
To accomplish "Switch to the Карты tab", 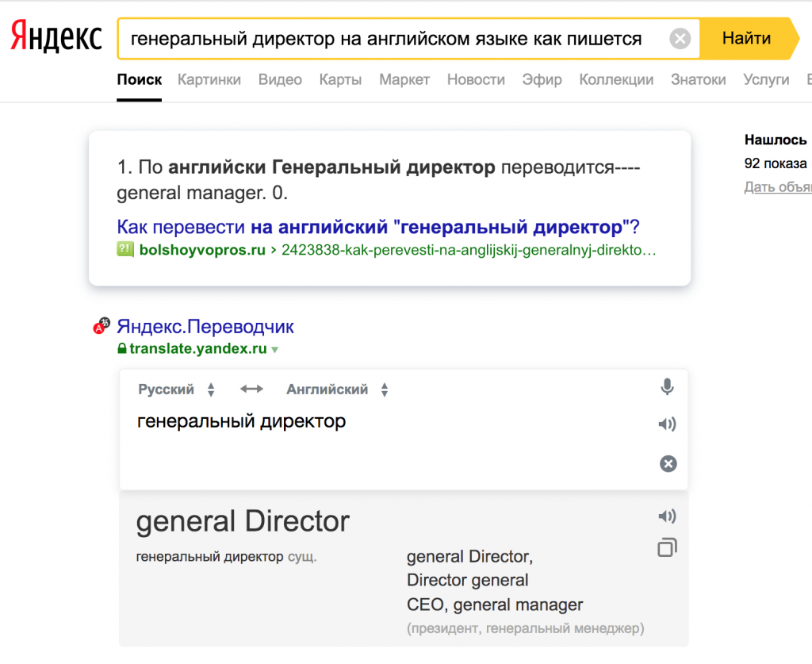I will click(x=340, y=79).
